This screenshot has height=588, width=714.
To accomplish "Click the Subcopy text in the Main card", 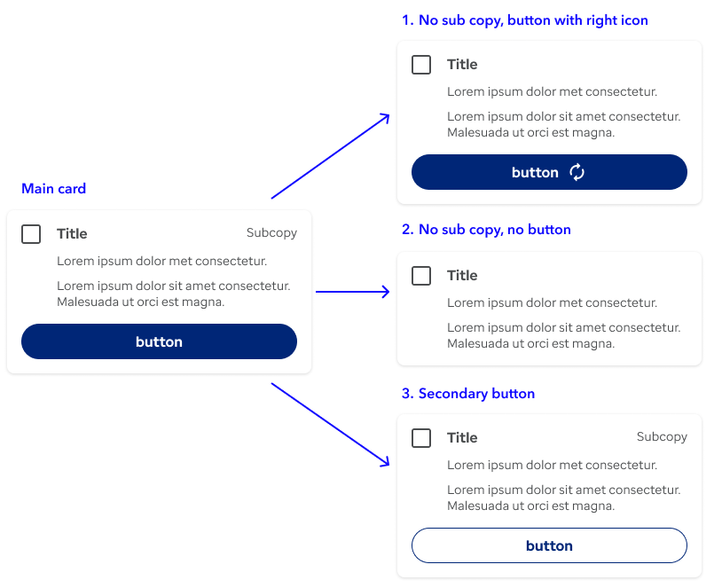I will (x=271, y=233).
